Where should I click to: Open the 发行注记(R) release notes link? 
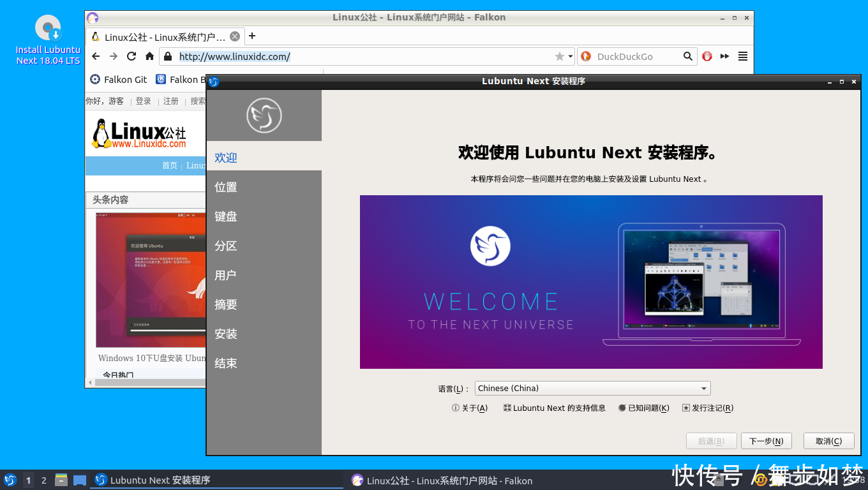708,408
